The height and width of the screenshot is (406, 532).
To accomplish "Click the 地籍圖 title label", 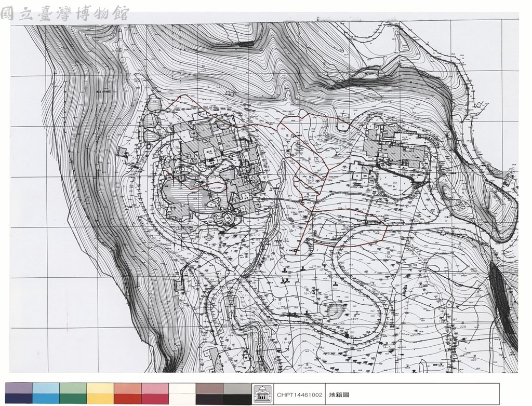I will [339, 395].
